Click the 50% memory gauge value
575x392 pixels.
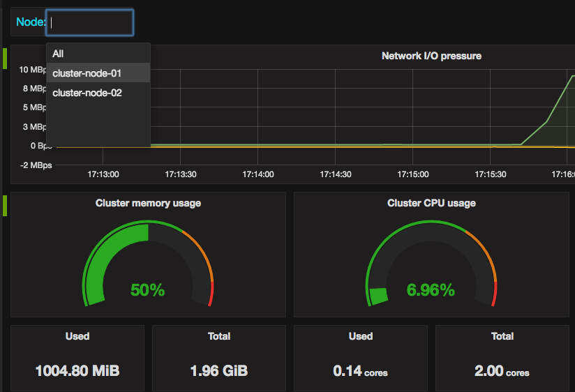[x=148, y=290]
